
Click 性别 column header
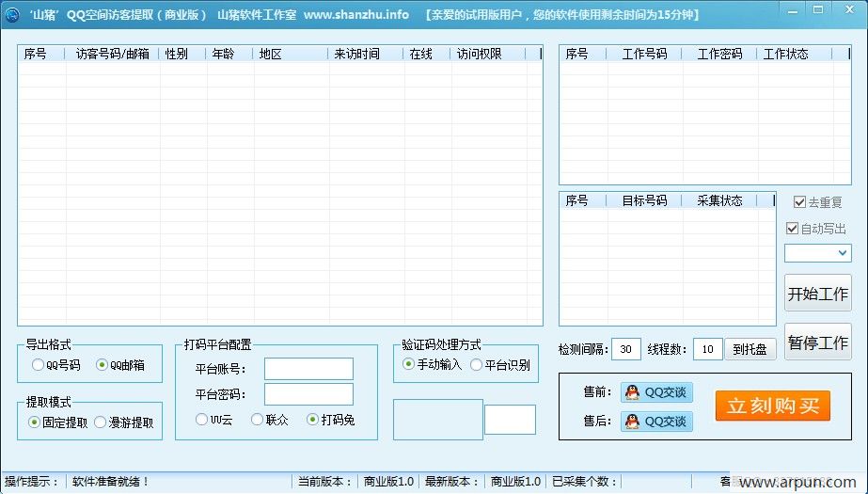point(183,54)
